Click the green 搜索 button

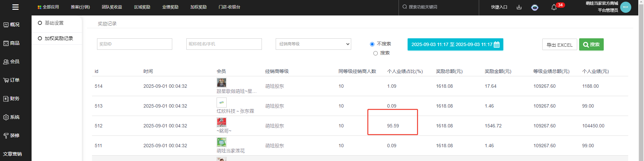[x=591, y=44]
